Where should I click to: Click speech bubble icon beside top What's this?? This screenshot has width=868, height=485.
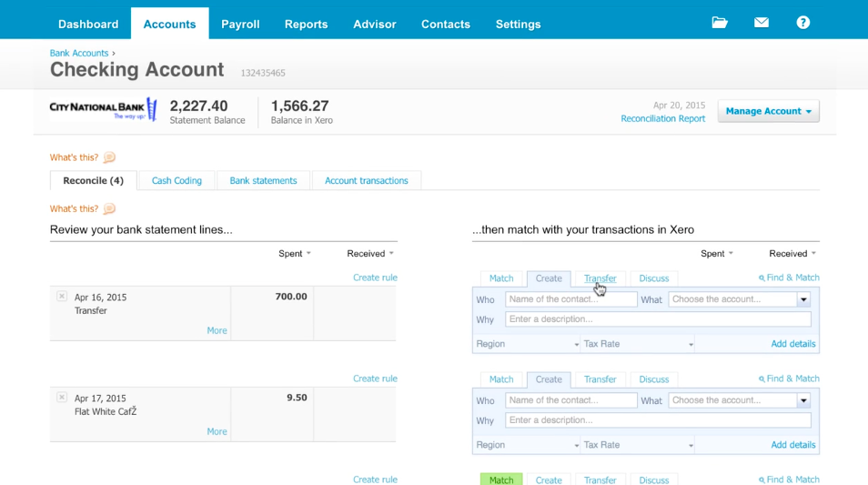point(109,157)
